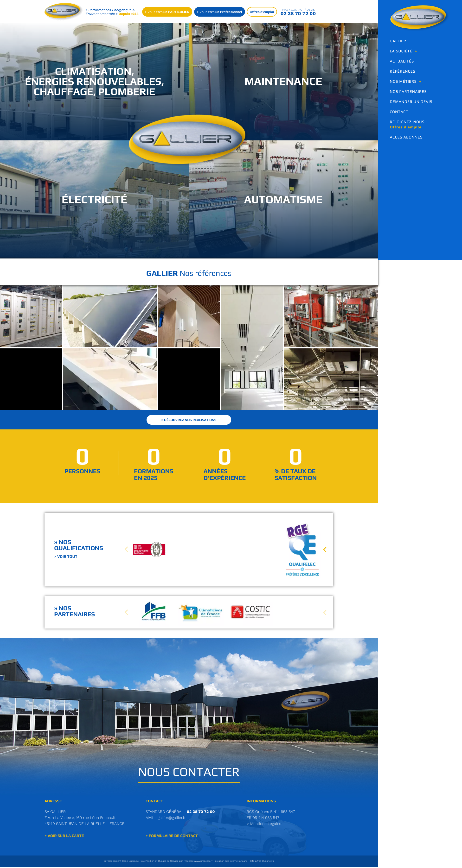Open the ventilation ducts reference photo
Image resolution: width=462 pixels, height=868 pixels.
click(x=331, y=379)
